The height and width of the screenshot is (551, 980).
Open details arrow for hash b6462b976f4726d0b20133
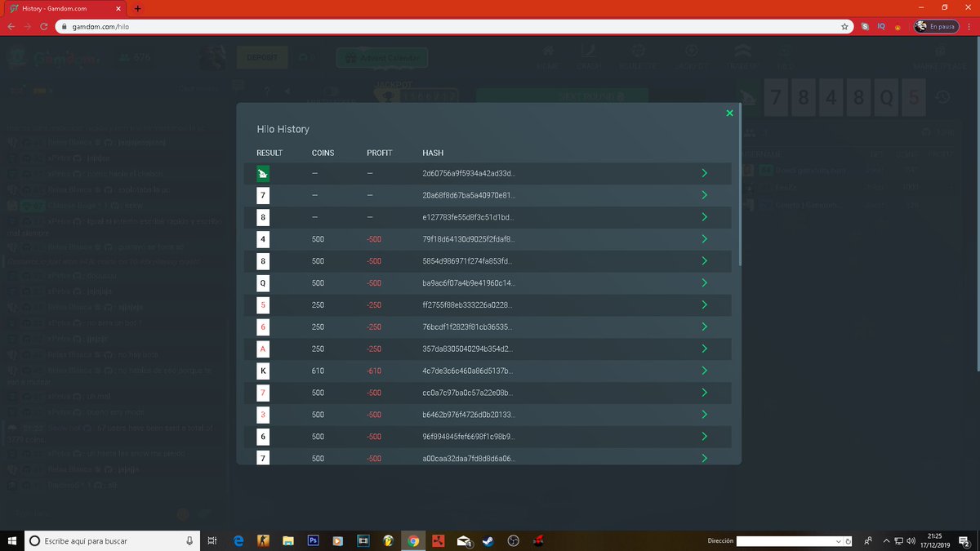click(x=704, y=415)
